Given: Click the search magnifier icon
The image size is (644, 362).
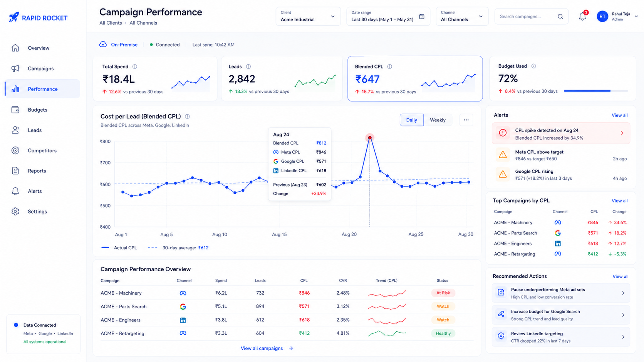Looking at the screenshot, I should pyautogui.click(x=560, y=17).
